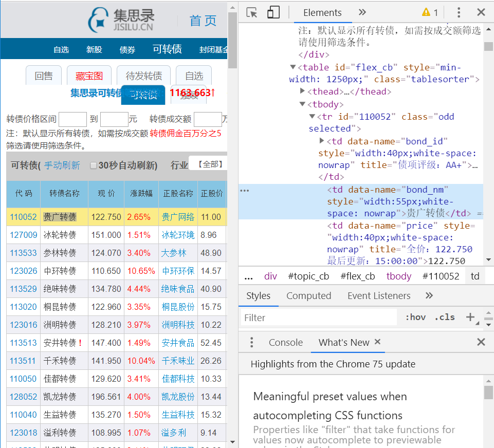Screen dimensions: 494x448
Task: Click the Elements panel scrollbar thumb
Action: (488, 46)
